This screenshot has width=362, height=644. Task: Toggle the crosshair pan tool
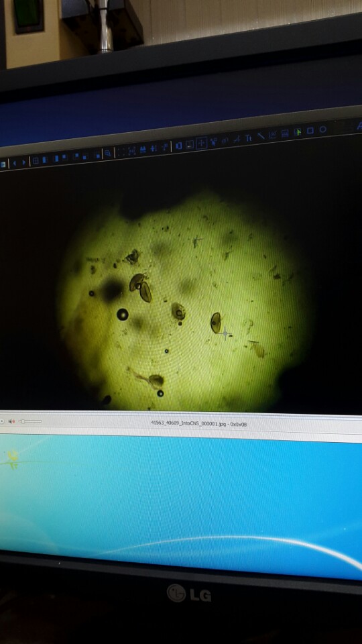pyautogui.click(x=201, y=143)
